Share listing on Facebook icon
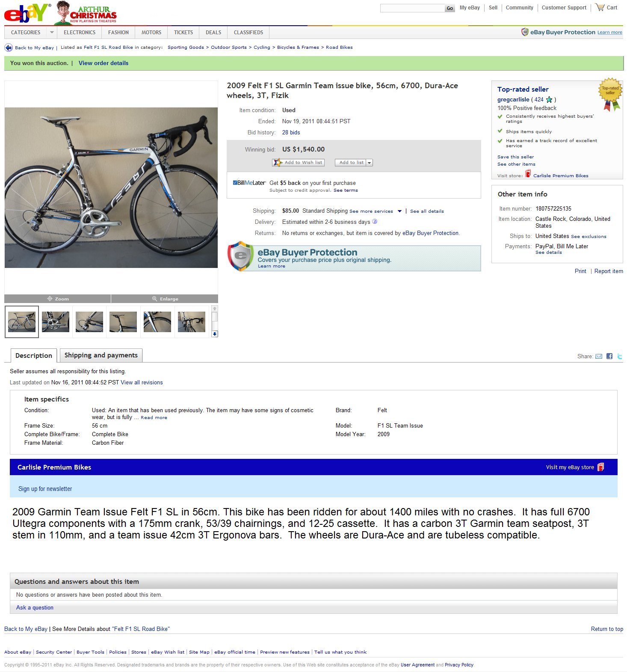Image resolution: width=627 pixels, height=672 pixels. tap(609, 356)
